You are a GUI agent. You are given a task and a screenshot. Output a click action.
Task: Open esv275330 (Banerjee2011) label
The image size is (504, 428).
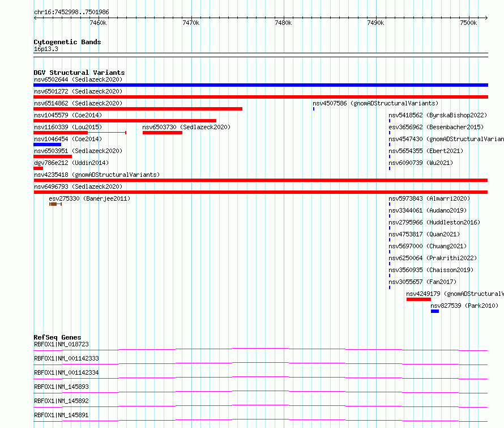pyautogui.click(x=89, y=198)
